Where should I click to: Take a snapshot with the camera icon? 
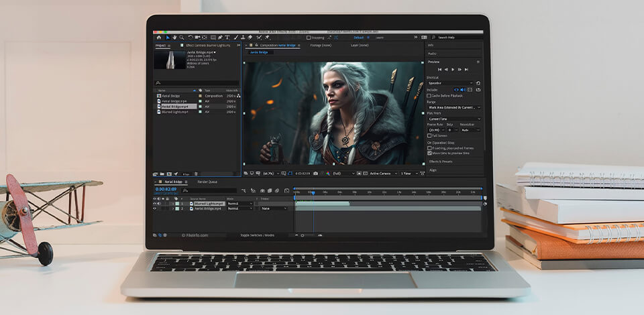point(315,174)
